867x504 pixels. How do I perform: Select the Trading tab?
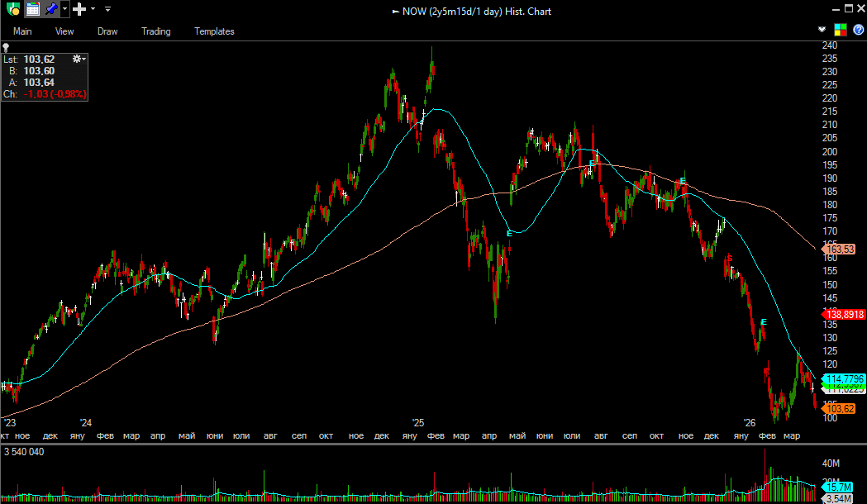click(x=155, y=31)
